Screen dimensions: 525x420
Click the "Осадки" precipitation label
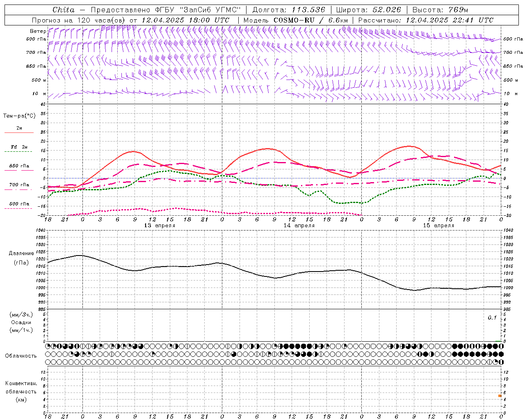(x=21, y=322)
